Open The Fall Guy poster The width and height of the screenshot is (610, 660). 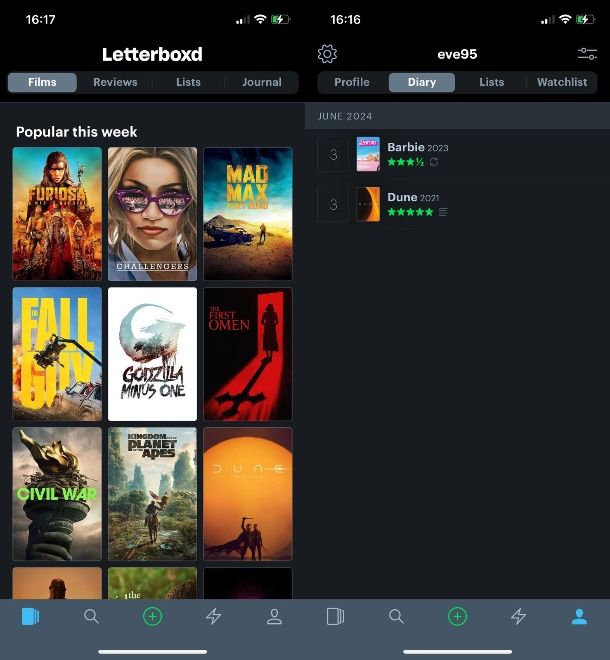(x=57, y=354)
